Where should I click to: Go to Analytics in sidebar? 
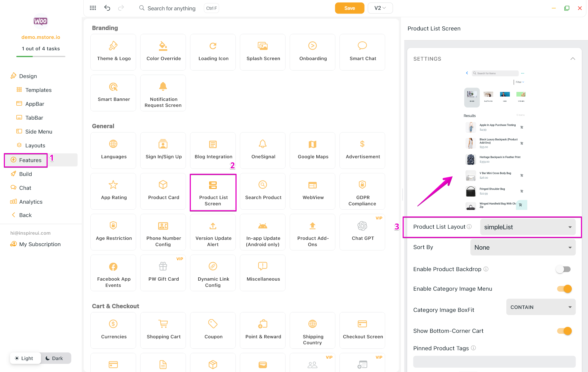tap(31, 202)
